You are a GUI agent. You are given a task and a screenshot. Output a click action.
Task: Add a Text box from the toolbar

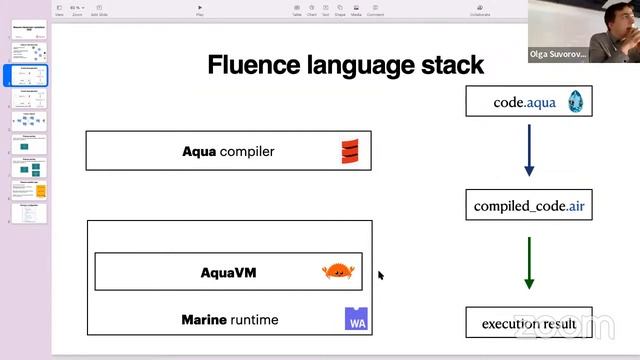[326, 10]
